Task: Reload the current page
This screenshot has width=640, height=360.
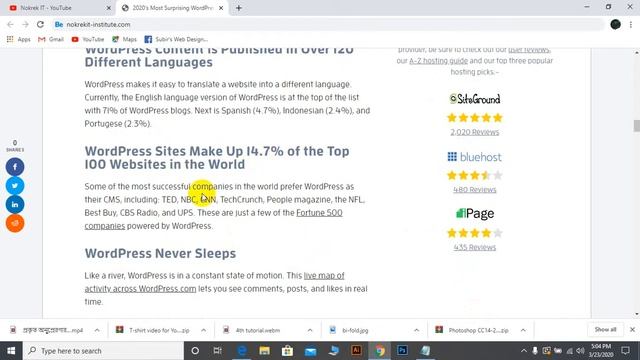Action: click(40, 24)
